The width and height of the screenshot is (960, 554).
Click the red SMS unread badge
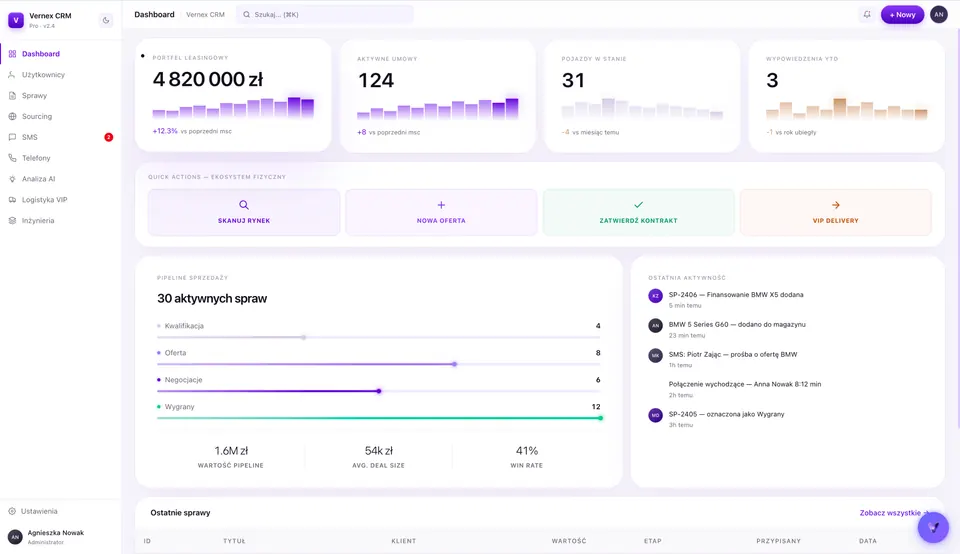(108, 137)
